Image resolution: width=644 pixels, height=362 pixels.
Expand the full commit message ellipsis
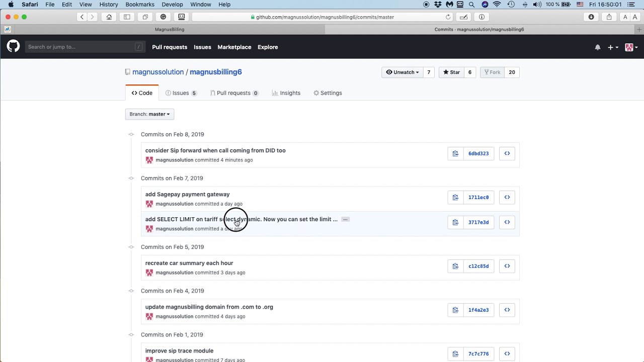pos(345,219)
